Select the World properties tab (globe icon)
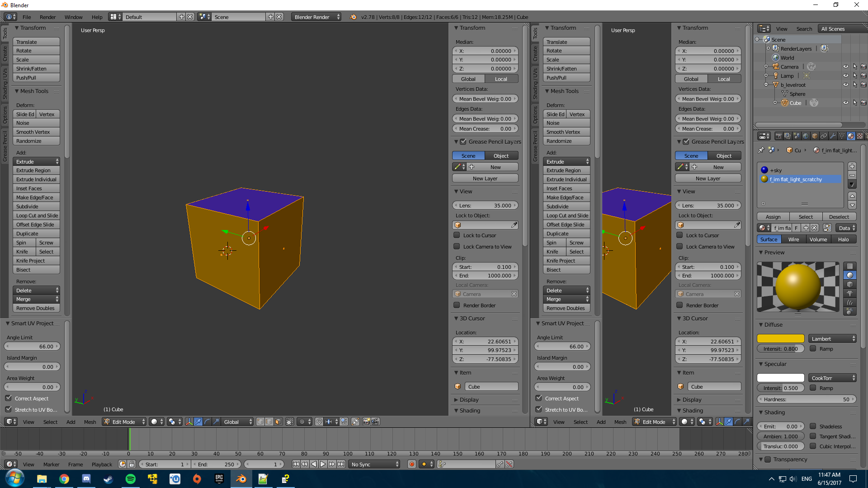Viewport: 868px width, 488px height. coord(805,136)
